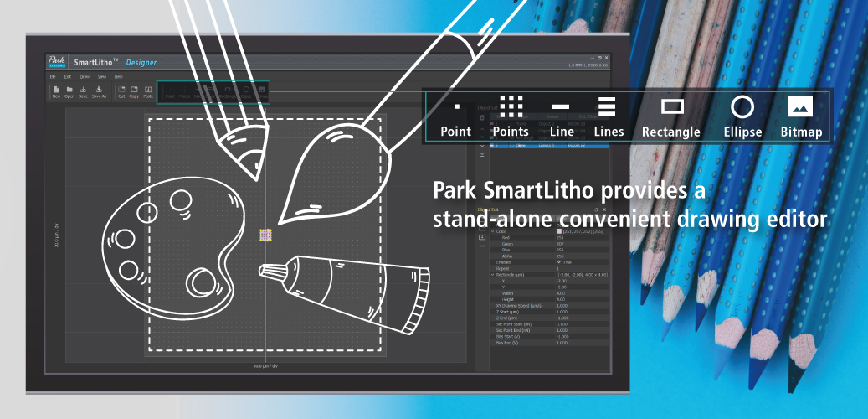Click the Z Start (µm) value
The width and height of the screenshot is (868, 419).
click(562, 312)
